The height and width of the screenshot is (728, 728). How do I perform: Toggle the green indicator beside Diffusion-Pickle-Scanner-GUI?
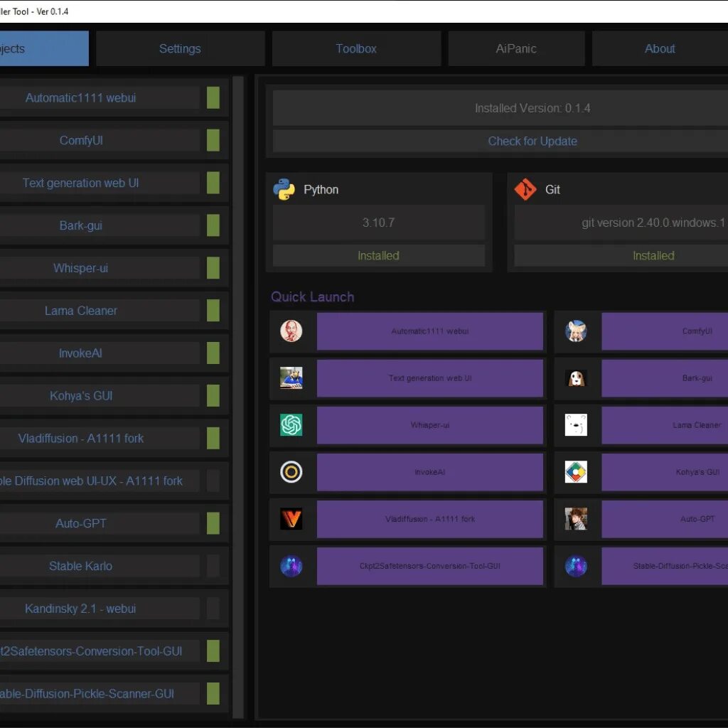(213, 694)
